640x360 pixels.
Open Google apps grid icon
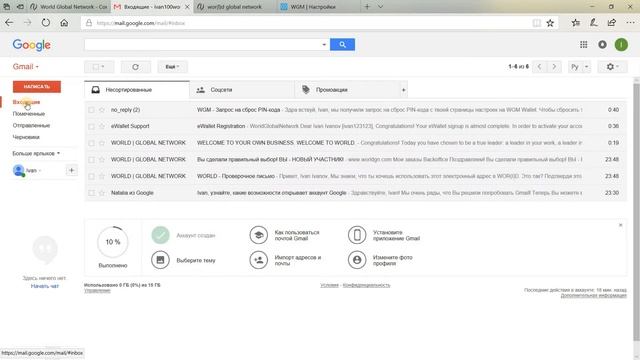coord(584,44)
